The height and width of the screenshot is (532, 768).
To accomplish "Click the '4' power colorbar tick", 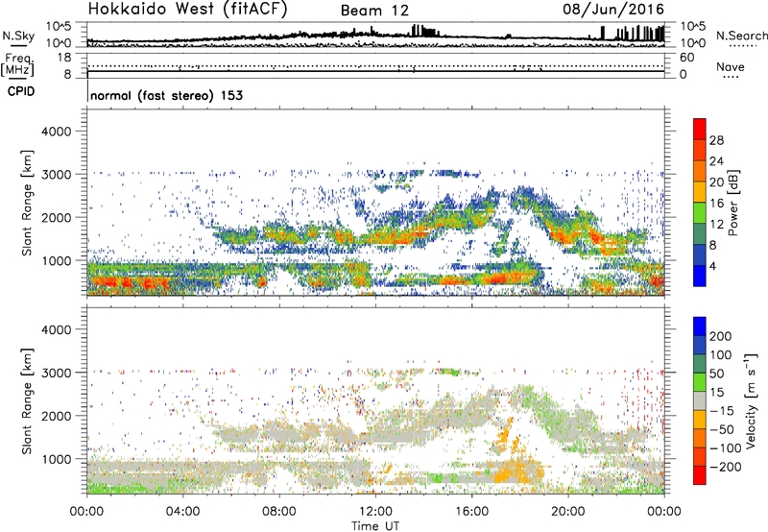I will pyautogui.click(x=712, y=266).
